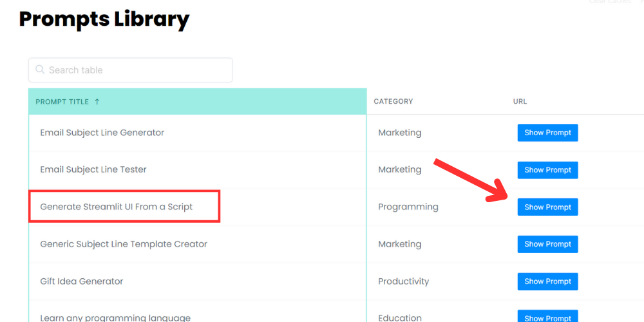Show Prompt for Email Subject Line Generator

click(547, 133)
